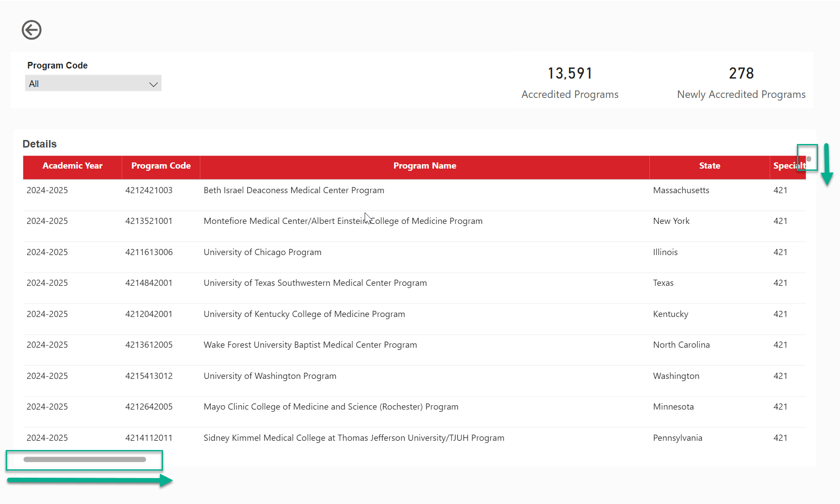This screenshot has width=840, height=504.
Task: Click the Texas state cell
Action: pyautogui.click(x=663, y=283)
